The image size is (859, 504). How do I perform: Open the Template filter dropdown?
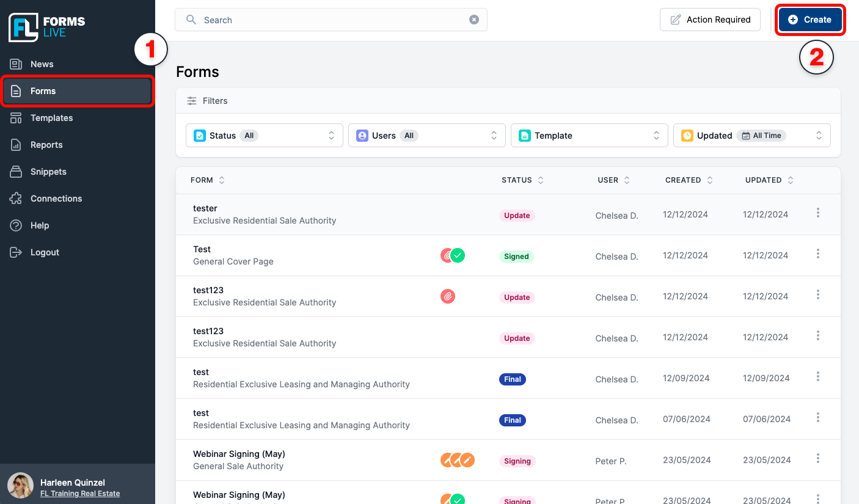coord(589,136)
